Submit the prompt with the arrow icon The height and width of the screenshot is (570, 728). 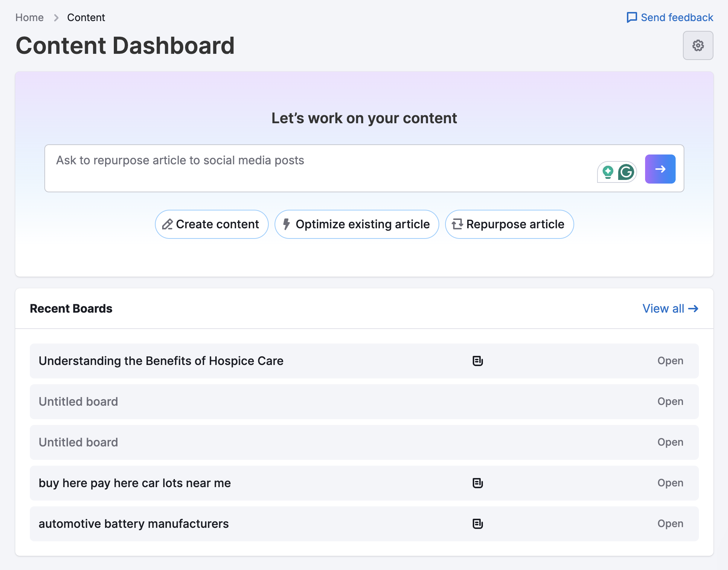pos(660,169)
